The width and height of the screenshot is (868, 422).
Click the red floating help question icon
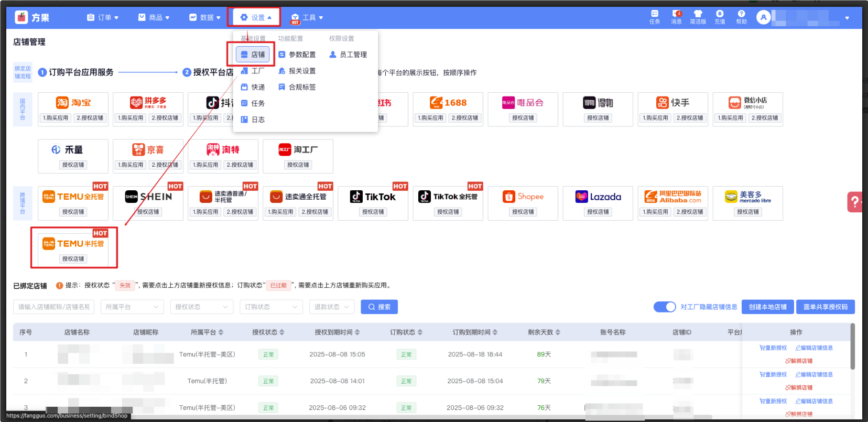pos(855,202)
